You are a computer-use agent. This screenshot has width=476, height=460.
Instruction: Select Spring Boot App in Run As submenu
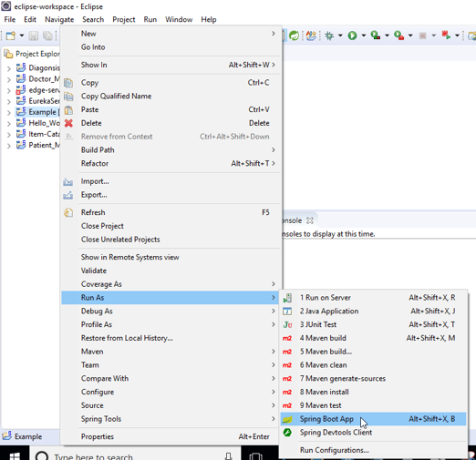tap(373, 419)
